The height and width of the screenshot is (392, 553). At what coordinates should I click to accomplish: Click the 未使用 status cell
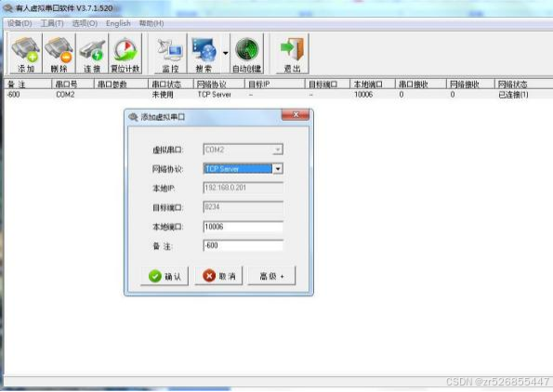[163, 95]
